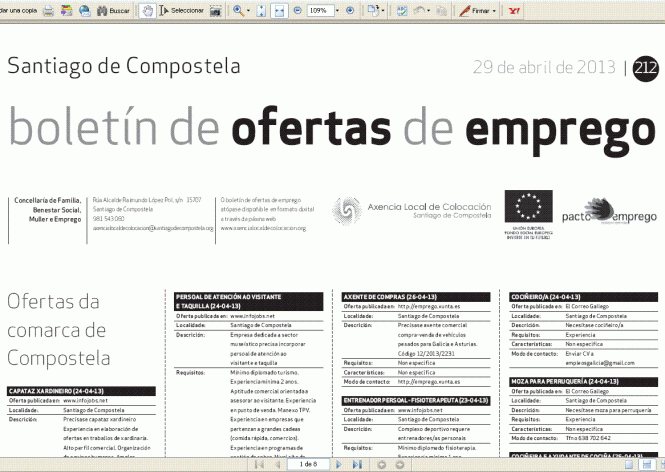This screenshot has width=665, height=472.
Task: Click the undo arrow icon
Action: tap(419, 10)
